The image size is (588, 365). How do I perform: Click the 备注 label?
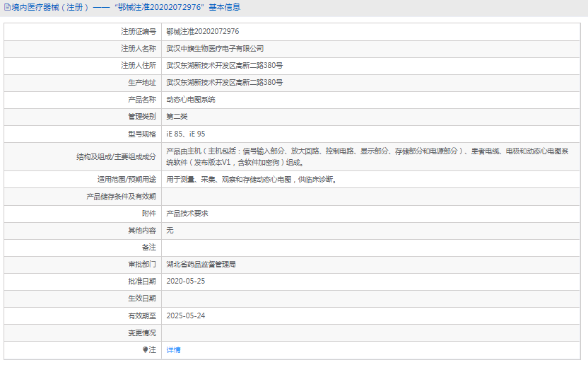coord(148,247)
